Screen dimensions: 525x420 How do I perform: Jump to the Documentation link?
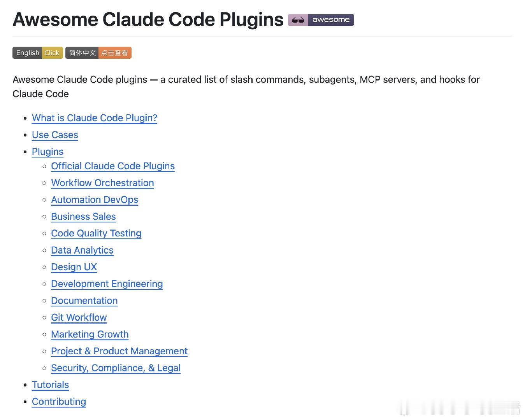(84, 301)
